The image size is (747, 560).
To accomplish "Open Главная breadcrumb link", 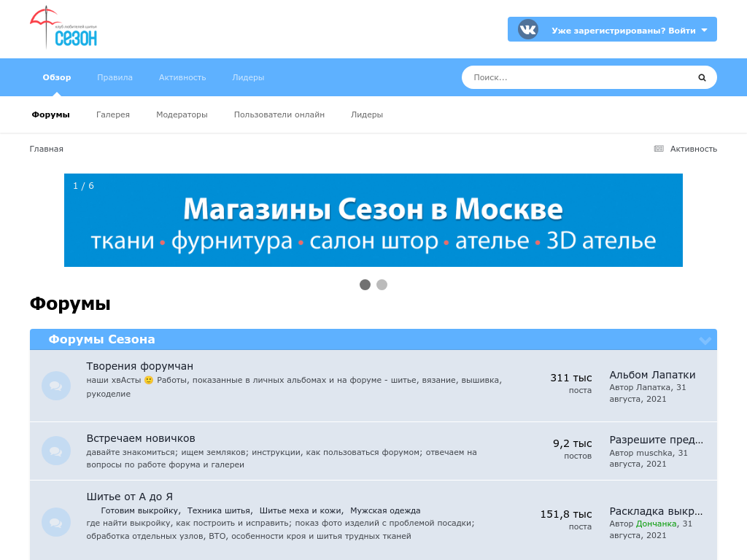I will pos(46,149).
